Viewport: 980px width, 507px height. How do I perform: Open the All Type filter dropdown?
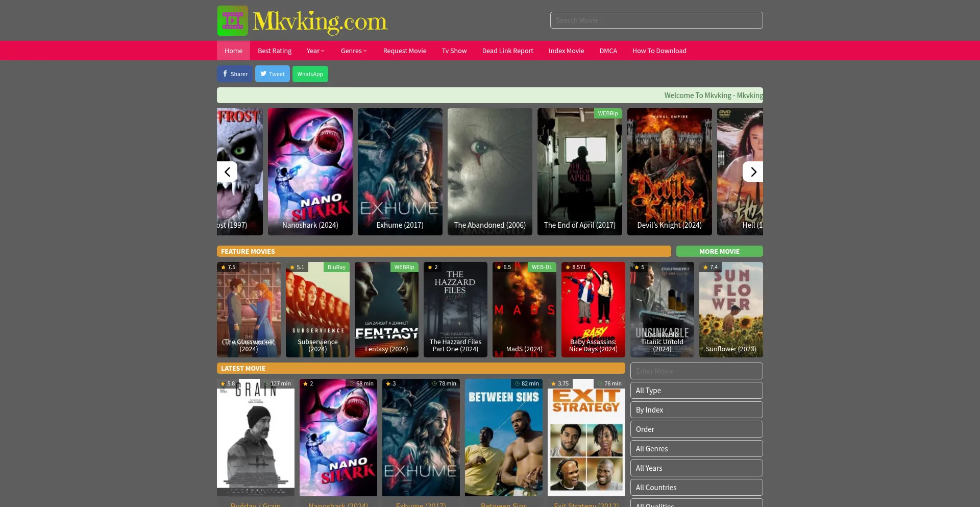tap(696, 391)
